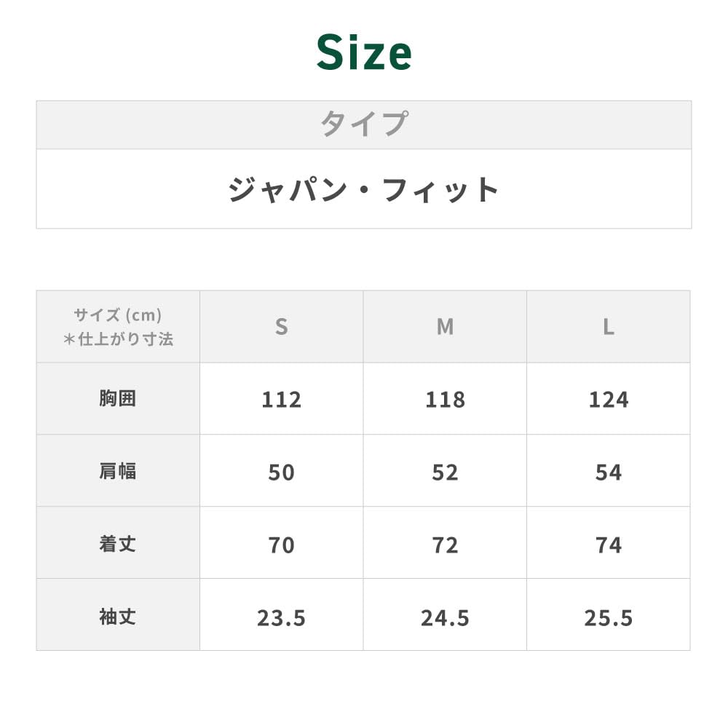The image size is (728, 728).
Task: Click the サイズ (cm) header cell
Action: click(118, 327)
